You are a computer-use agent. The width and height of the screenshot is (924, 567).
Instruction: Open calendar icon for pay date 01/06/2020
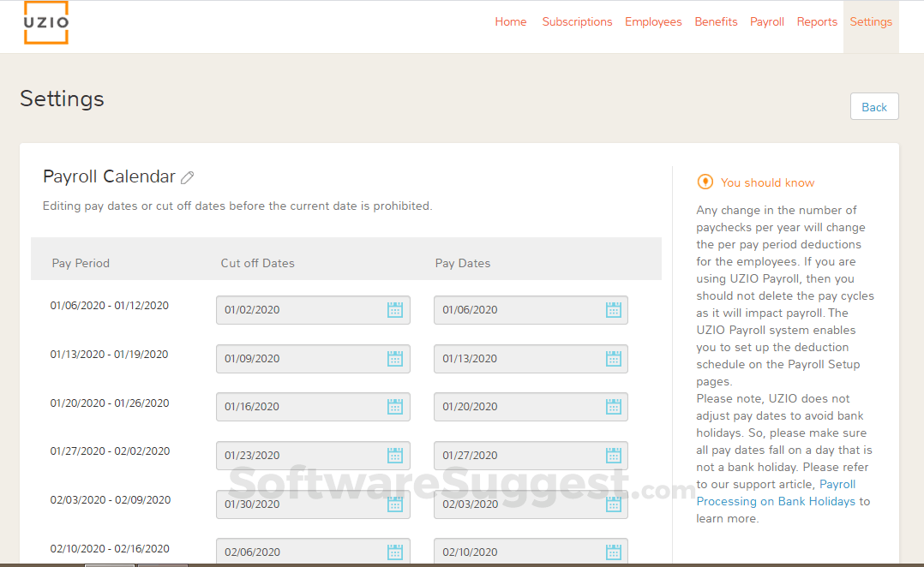point(614,310)
